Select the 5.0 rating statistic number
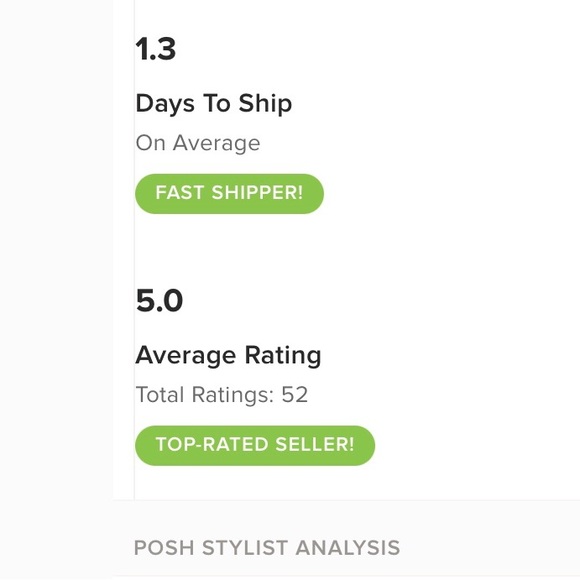580x580 pixels. point(159,300)
